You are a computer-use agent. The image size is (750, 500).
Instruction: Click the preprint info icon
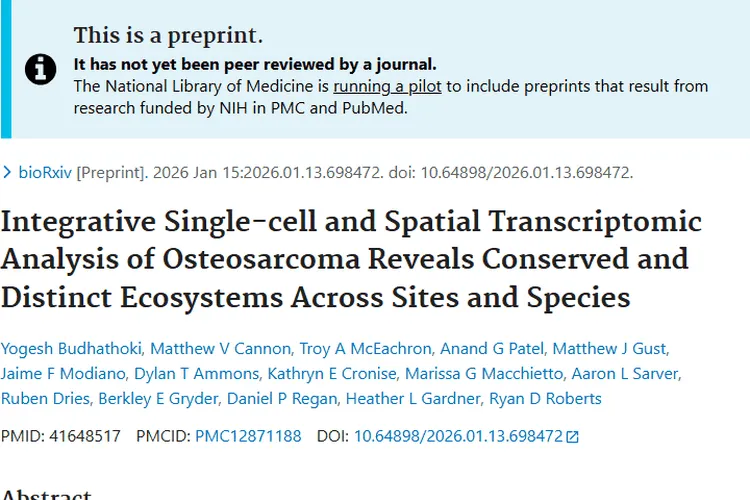(41, 69)
